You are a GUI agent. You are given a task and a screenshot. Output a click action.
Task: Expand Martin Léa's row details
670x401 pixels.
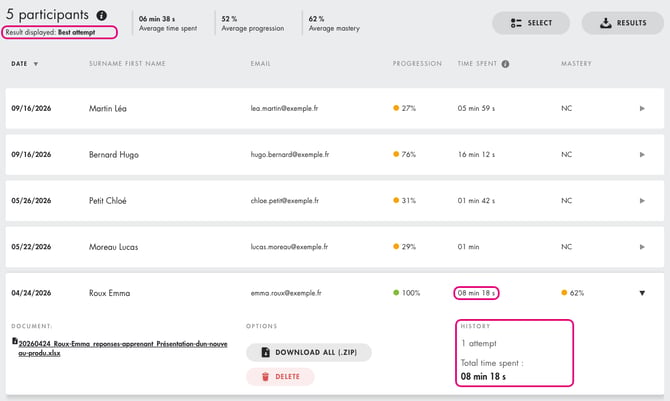coord(642,109)
